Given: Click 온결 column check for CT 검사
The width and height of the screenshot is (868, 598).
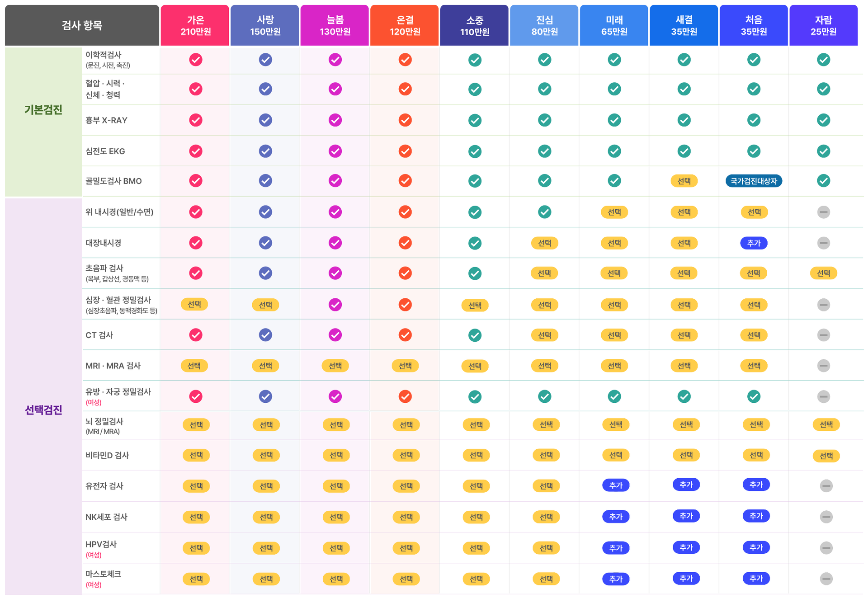Looking at the screenshot, I should coord(405,335).
